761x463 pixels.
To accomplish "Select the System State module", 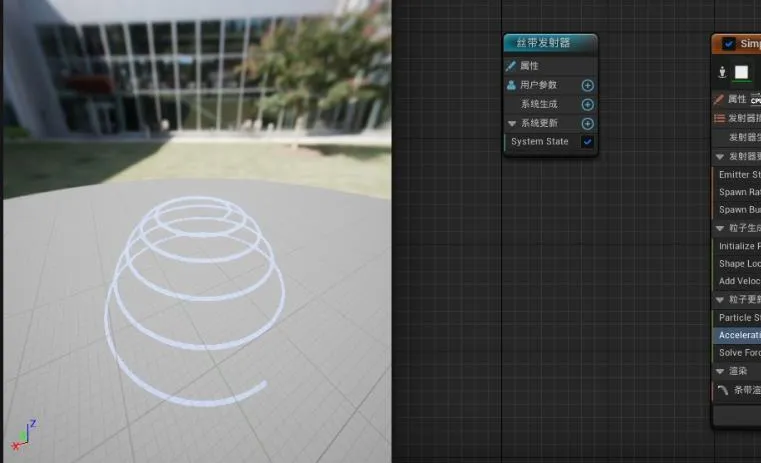I will tap(550, 142).
